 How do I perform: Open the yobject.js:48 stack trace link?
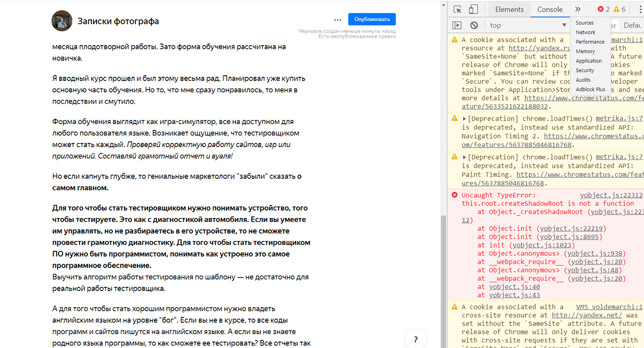pos(594,270)
